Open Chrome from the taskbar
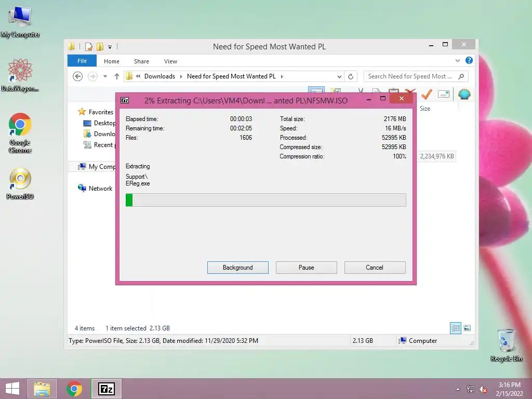The image size is (532, 399). click(x=74, y=389)
